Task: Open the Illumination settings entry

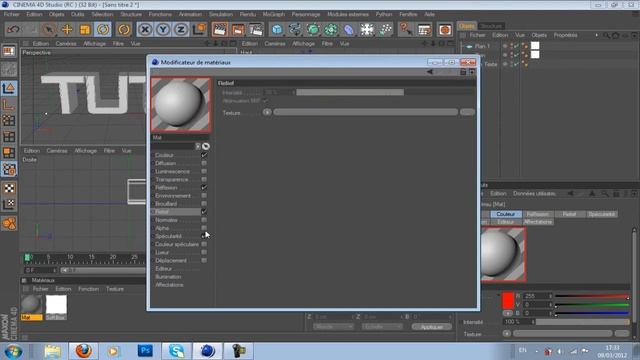Action: tap(168, 277)
